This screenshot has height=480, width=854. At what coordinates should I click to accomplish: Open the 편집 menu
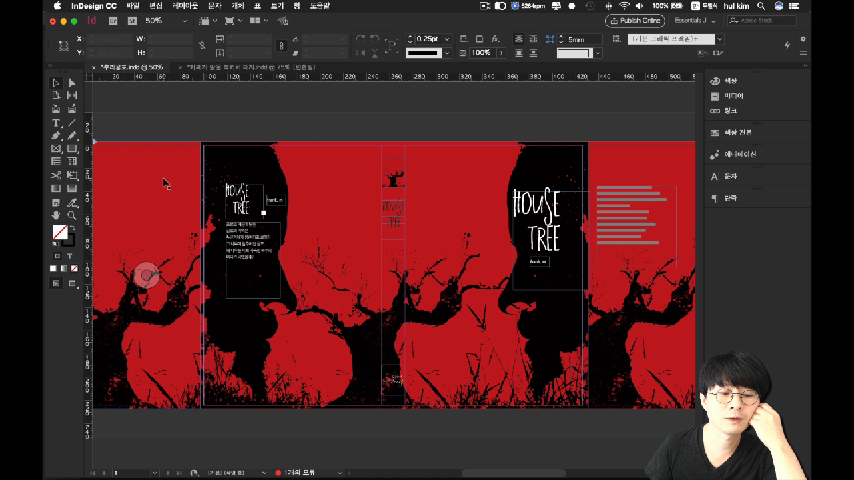tap(156, 6)
